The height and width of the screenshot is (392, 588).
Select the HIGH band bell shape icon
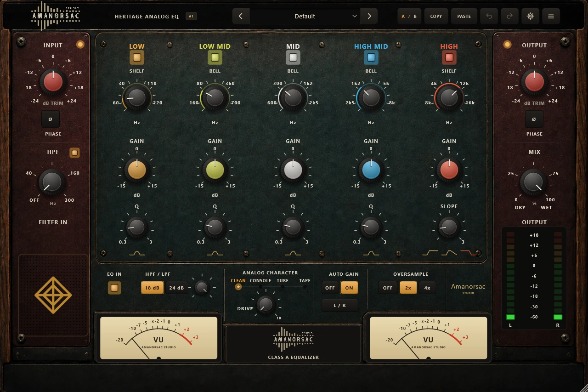coord(449,253)
